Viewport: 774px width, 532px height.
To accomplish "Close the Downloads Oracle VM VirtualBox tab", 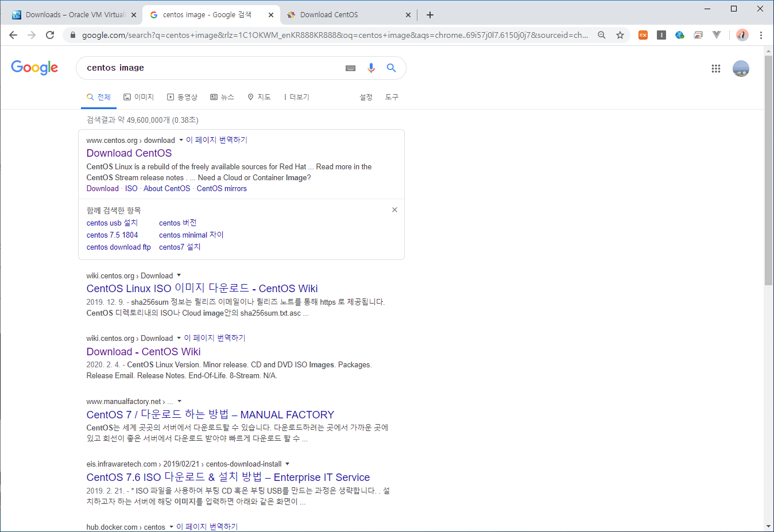I will (x=134, y=15).
